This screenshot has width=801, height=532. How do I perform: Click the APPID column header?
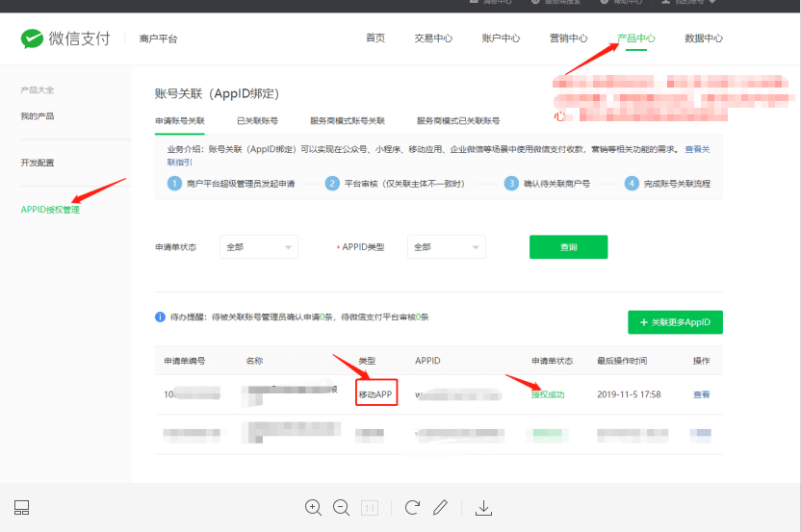coord(427,361)
